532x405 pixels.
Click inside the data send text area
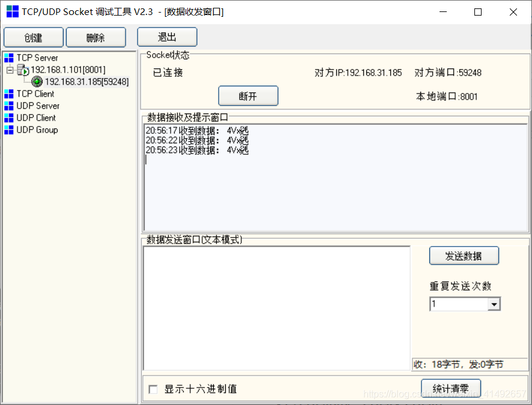pyautogui.click(x=277, y=308)
